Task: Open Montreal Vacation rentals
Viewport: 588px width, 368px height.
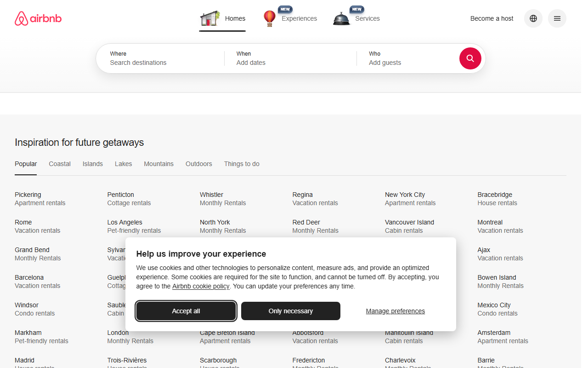Action: 500,226
